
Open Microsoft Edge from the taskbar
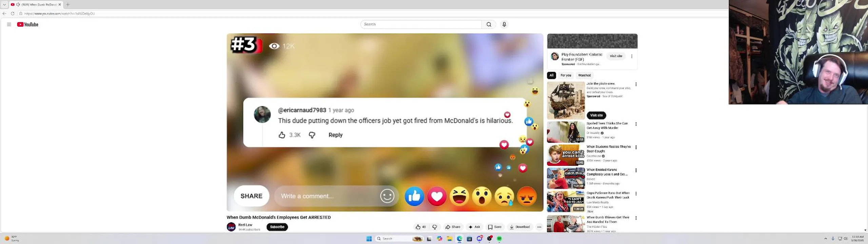point(459,239)
